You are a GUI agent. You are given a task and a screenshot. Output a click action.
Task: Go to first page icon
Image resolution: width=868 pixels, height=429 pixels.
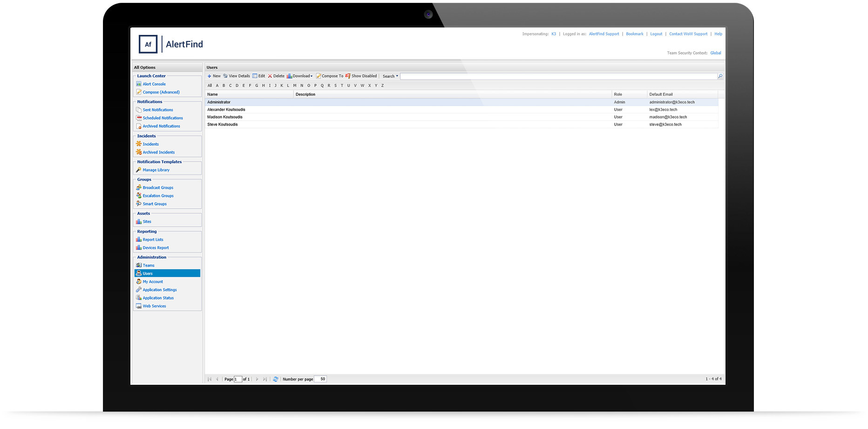210,379
